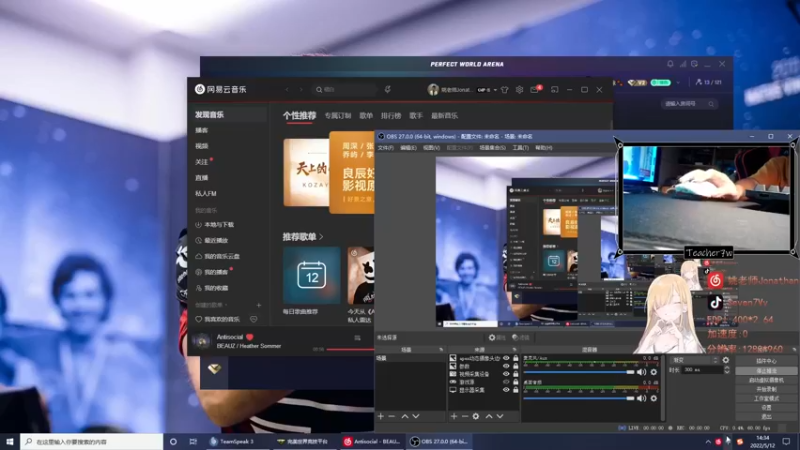Add a new created playlist with plus icon
This screenshot has height=450, width=800.
pyautogui.click(x=259, y=305)
